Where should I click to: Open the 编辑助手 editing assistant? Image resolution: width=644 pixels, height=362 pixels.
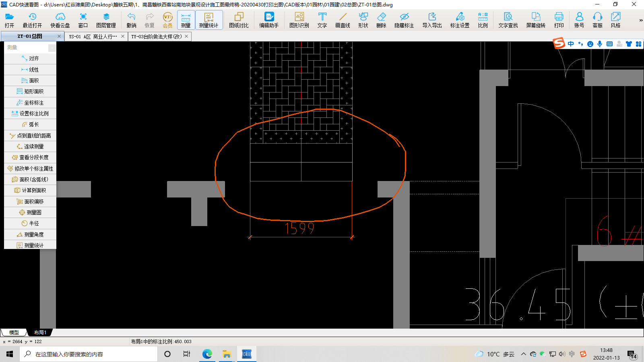coord(269,20)
